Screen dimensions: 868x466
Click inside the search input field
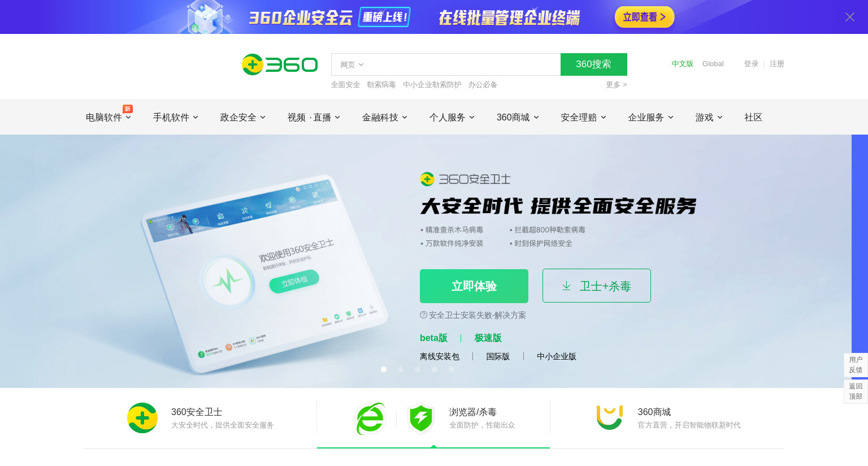pos(463,64)
